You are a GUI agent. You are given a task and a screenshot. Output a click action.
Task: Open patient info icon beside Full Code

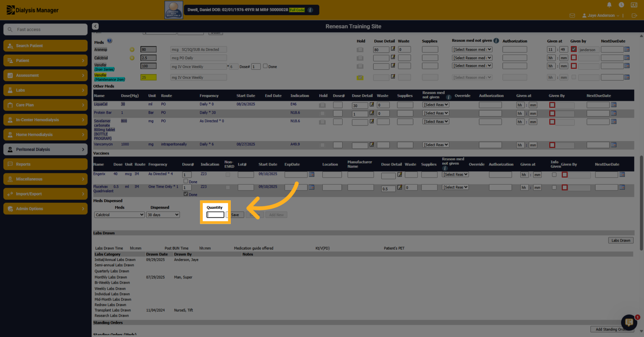[310, 10]
